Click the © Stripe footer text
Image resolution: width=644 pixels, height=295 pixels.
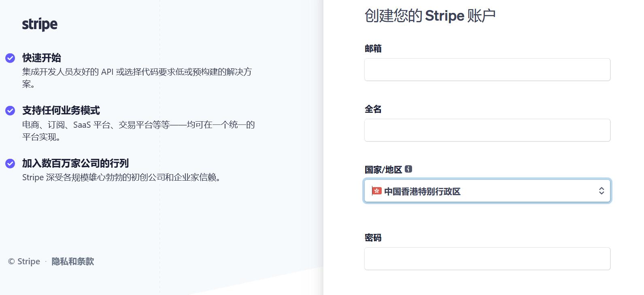(x=24, y=261)
